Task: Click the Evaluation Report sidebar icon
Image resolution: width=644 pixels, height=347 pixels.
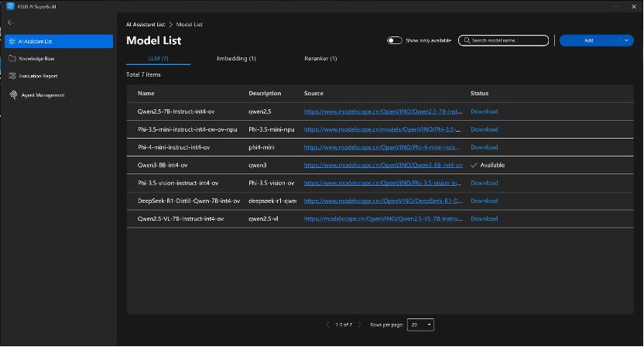Action: [12, 76]
